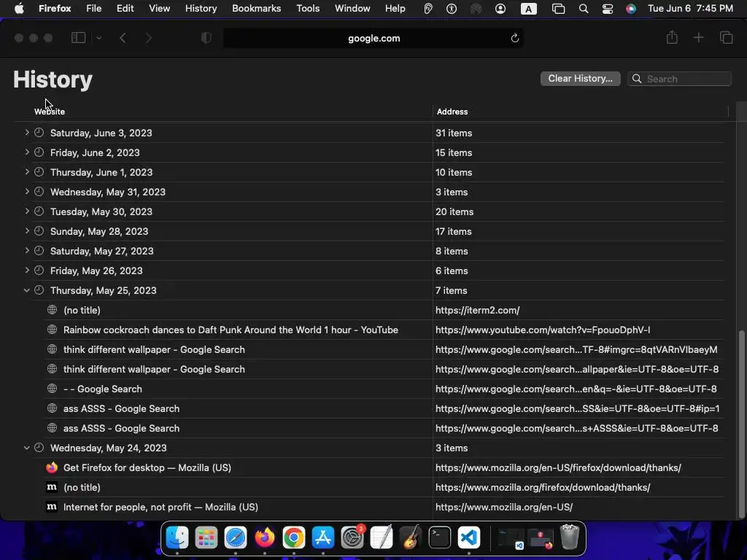The width and height of the screenshot is (747, 560).
Task: Collapse Thursday, May 25, 2023 group
Action: (27, 290)
